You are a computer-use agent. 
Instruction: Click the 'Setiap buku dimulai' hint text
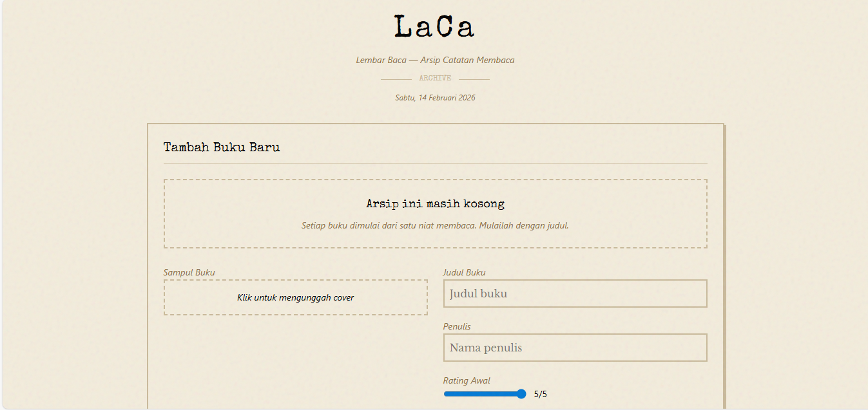(435, 226)
